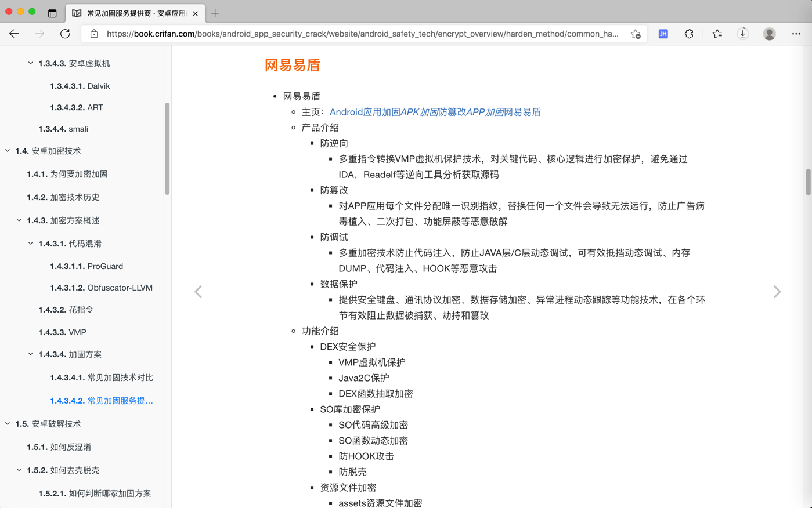Collapse the 1.4.3.1 代码混淆 section
812x508 pixels.
click(x=31, y=244)
